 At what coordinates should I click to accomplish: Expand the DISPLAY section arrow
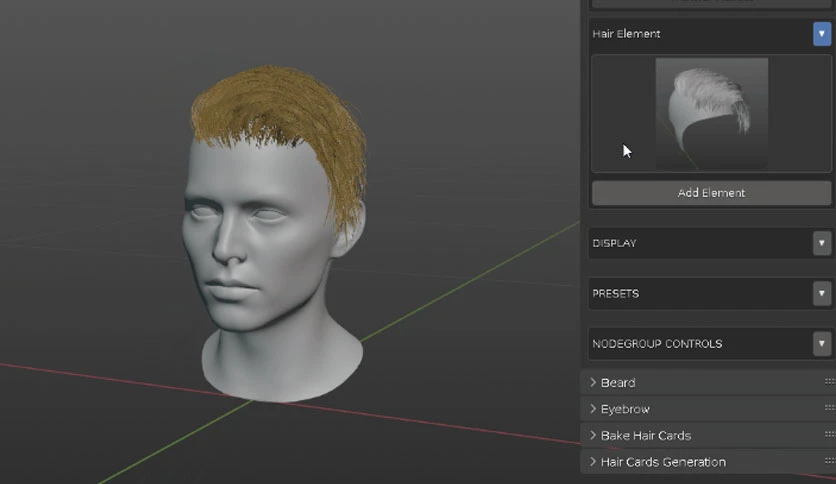pos(822,243)
